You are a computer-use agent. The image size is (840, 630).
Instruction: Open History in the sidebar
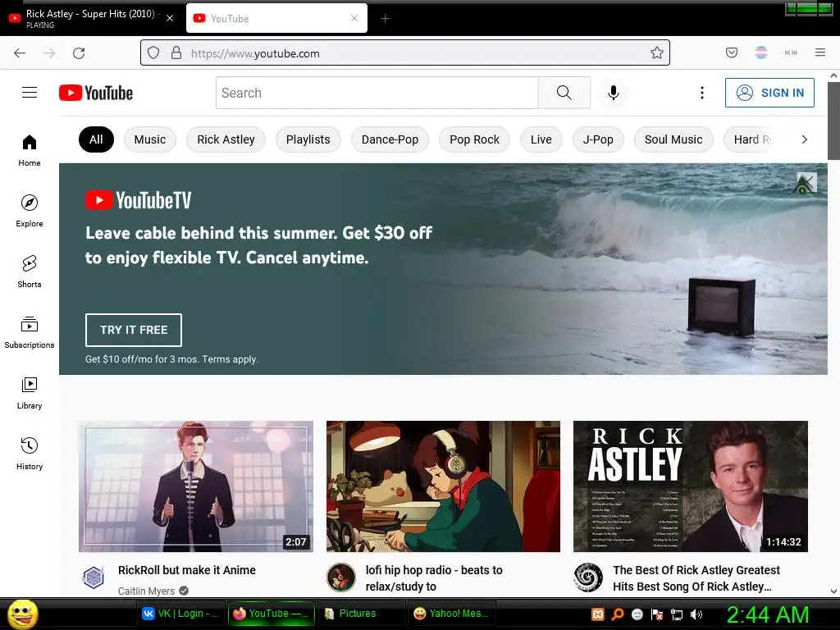click(x=30, y=453)
